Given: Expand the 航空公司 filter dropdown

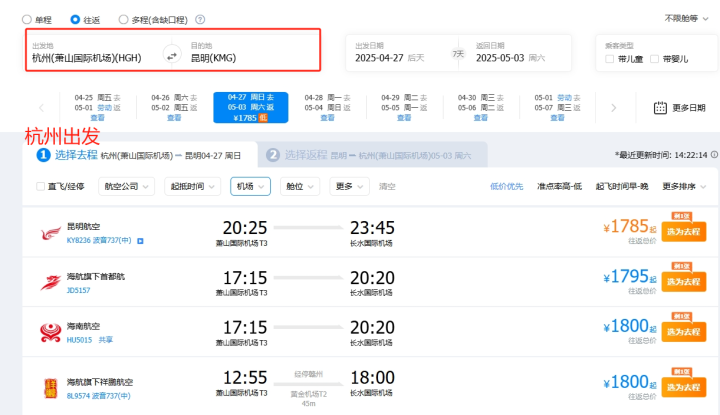Looking at the screenshot, I should [126, 186].
